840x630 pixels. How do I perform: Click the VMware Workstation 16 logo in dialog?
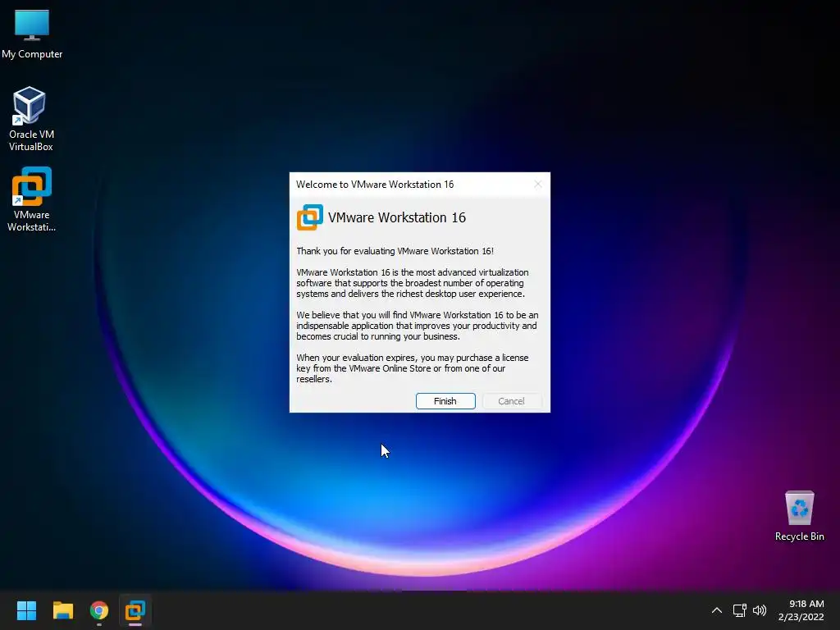309,217
